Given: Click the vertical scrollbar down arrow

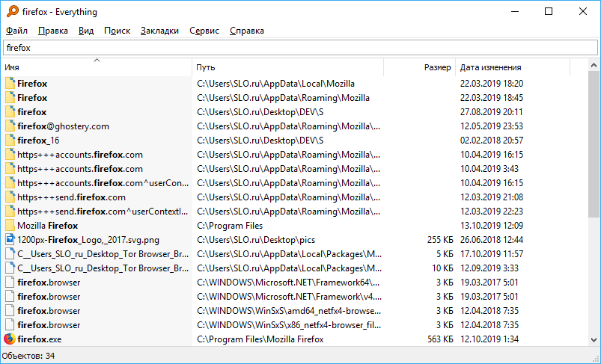Looking at the screenshot, I should 594,339.
